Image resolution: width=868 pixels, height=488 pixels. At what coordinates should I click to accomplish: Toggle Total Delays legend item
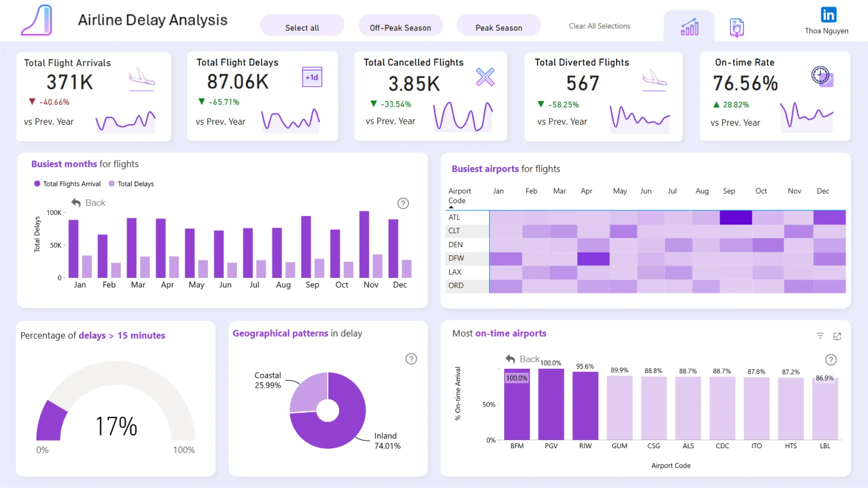tap(131, 184)
